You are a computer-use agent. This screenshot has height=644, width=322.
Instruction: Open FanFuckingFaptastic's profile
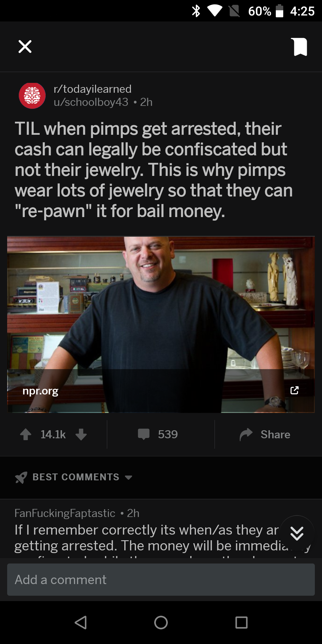65,513
